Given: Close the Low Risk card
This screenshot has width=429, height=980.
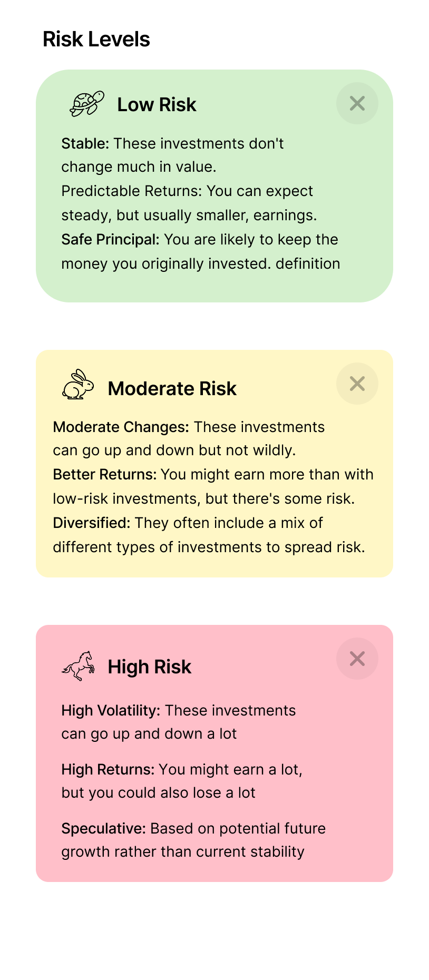Looking at the screenshot, I should pyautogui.click(x=357, y=103).
